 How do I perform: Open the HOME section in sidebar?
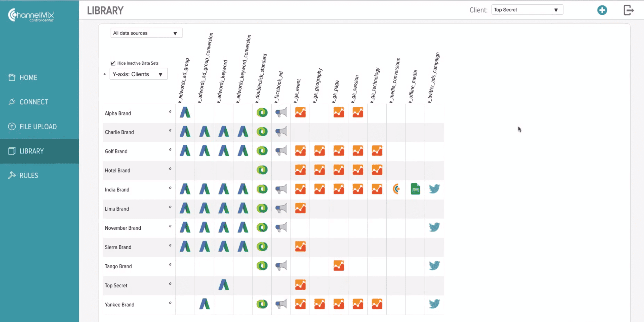(x=23, y=77)
